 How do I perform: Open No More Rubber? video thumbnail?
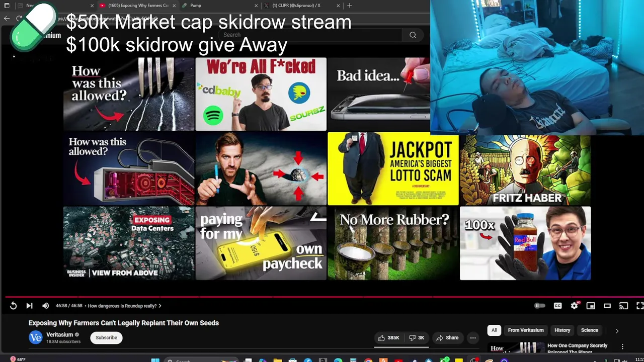(393, 243)
